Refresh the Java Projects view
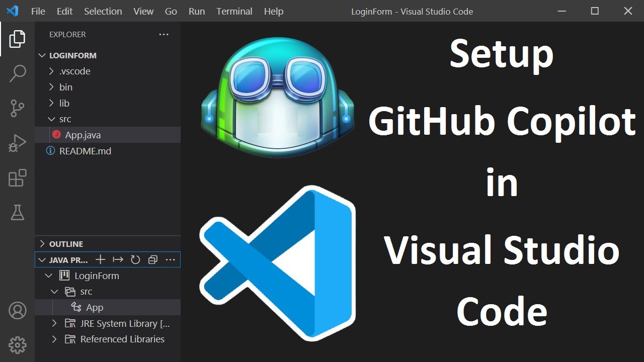This screenshot has height=362, width=644. (x=135, y=259)
